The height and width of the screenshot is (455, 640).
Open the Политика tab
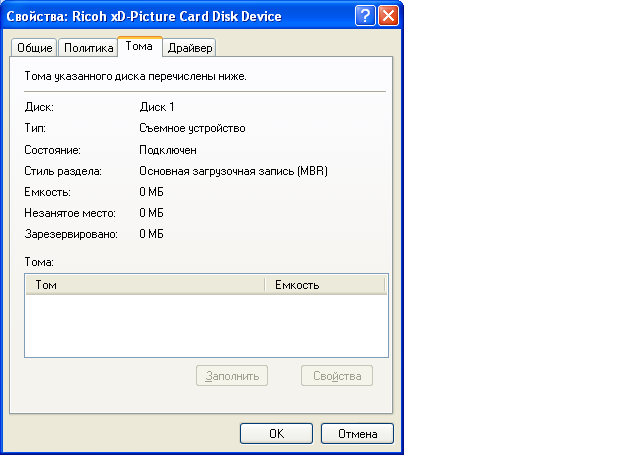(x=89, y=48)
